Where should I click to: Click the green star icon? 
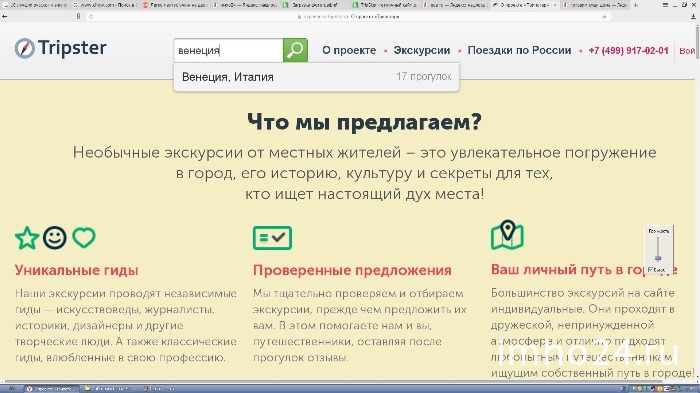point(27,238)
